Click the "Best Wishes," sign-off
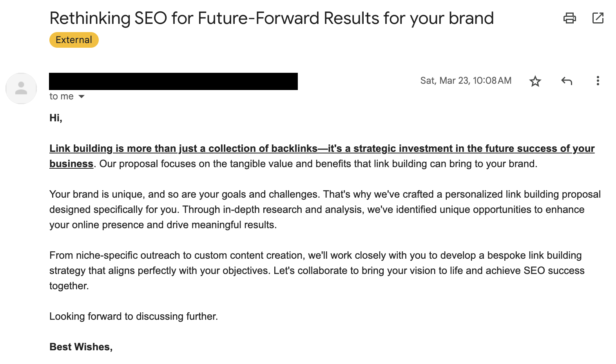This screenshot has height=364, width=616. tap(81, 347)
